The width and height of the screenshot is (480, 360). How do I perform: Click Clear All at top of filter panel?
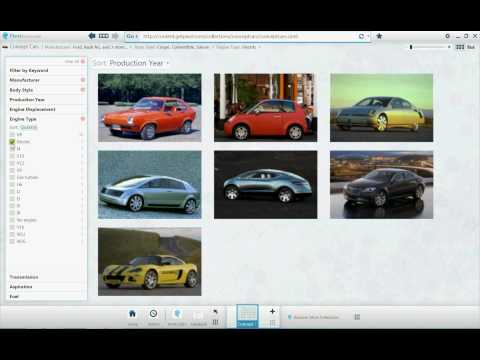tap(72, 61)
